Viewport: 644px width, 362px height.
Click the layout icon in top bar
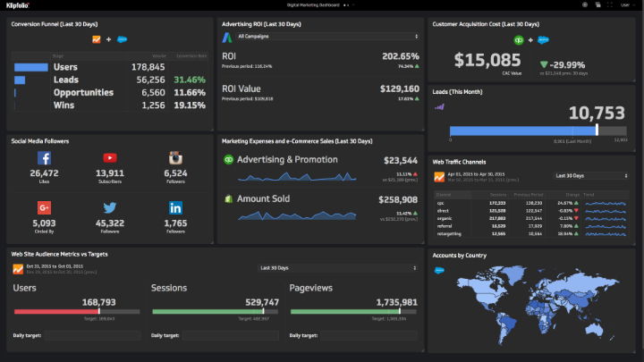[597, 5]
